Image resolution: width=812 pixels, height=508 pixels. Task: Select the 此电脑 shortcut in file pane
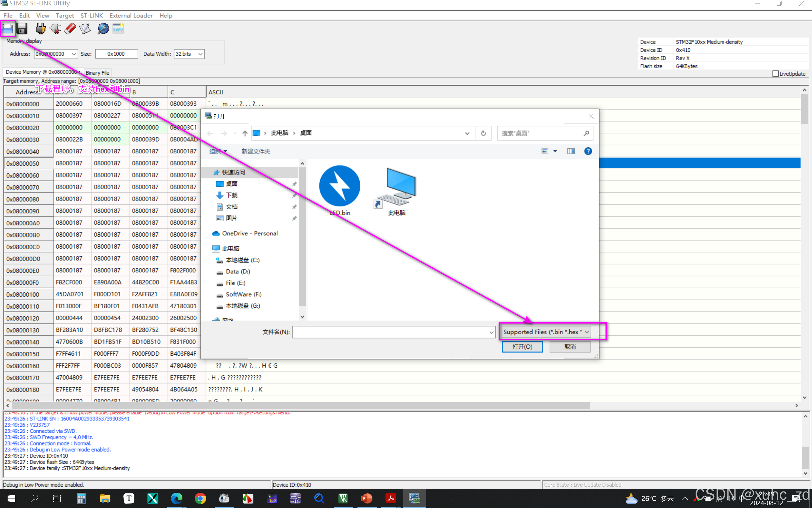point(396,190)
